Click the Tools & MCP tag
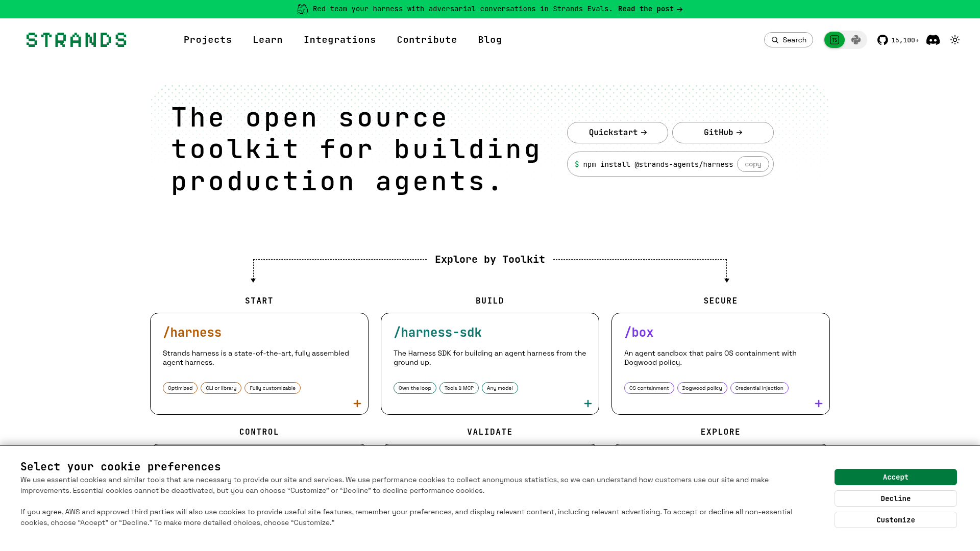 pyautogui.click(x=459, y=388)
